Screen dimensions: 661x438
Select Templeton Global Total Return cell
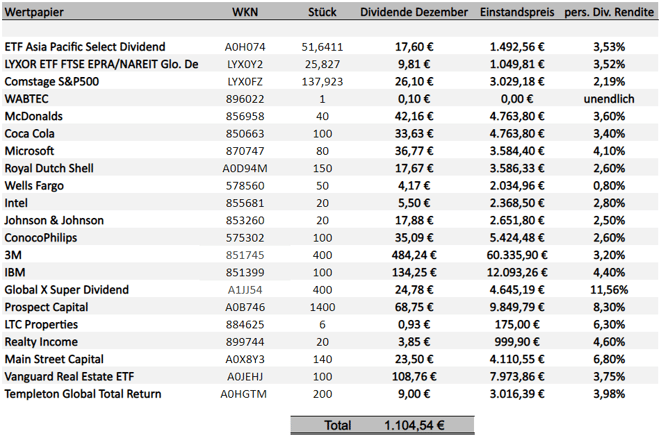[83, 394]
